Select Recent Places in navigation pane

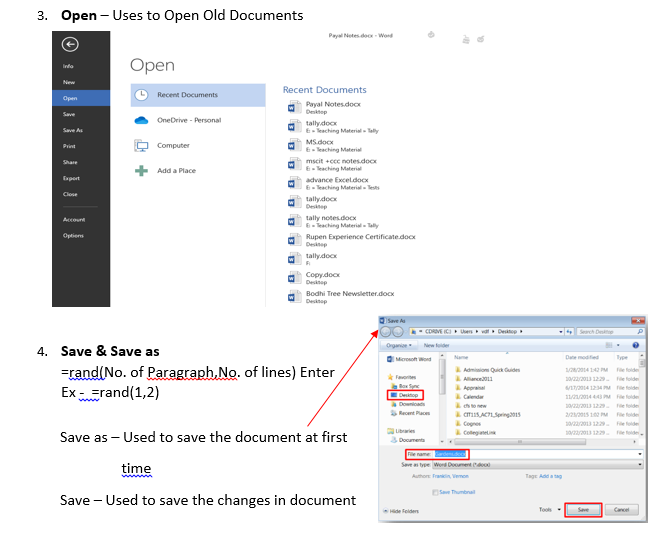(411, 413)
